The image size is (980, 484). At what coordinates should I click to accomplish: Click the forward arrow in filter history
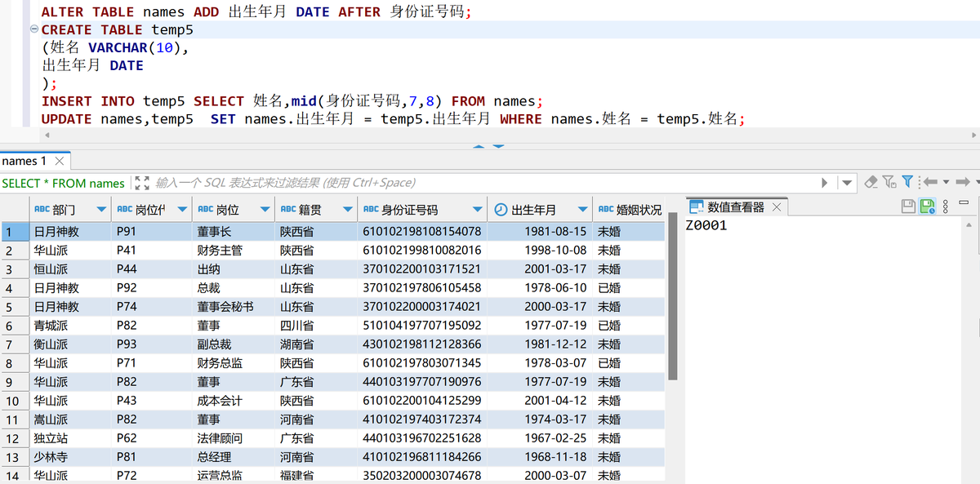click(963, 182)
